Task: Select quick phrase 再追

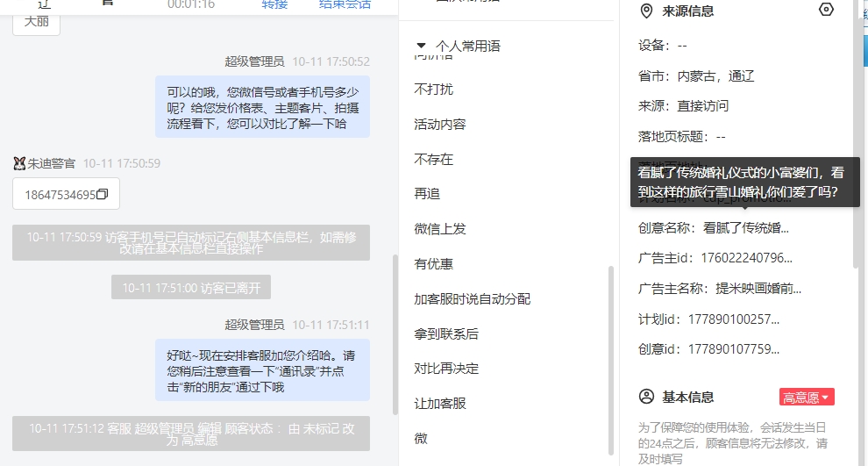Action: (427, 194)
